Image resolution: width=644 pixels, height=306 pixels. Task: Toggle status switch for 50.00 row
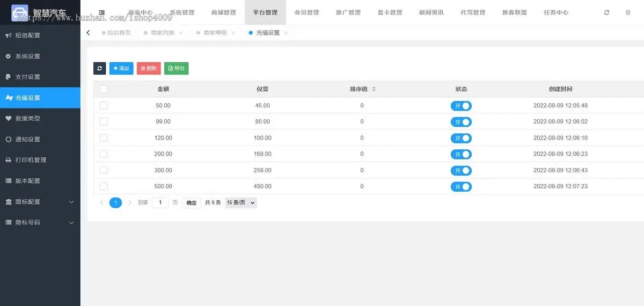pos(461,106)
